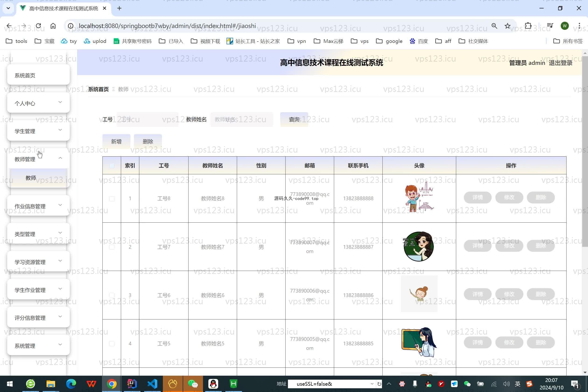Open QQ penguin from the taskbar
This screenshot has height=392, width=588.
[x=213, y=384]
